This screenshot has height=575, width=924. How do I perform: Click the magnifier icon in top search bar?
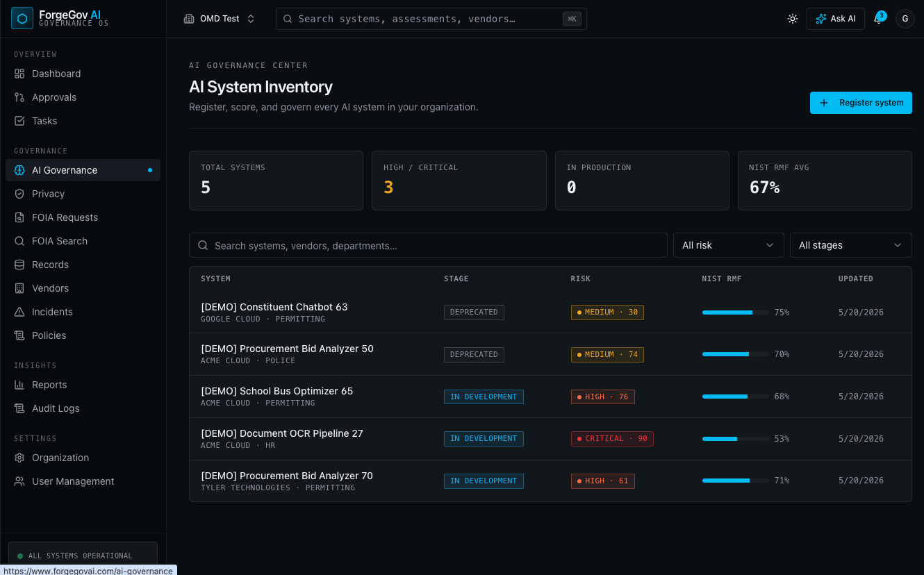[x=288, y=19]
